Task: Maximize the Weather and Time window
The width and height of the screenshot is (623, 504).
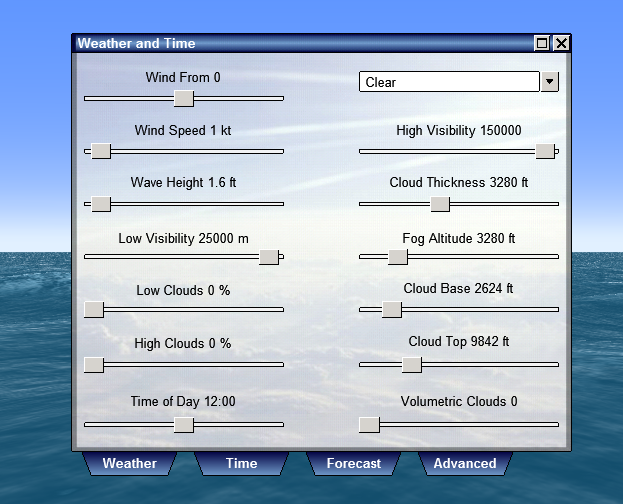Action: 542,43
